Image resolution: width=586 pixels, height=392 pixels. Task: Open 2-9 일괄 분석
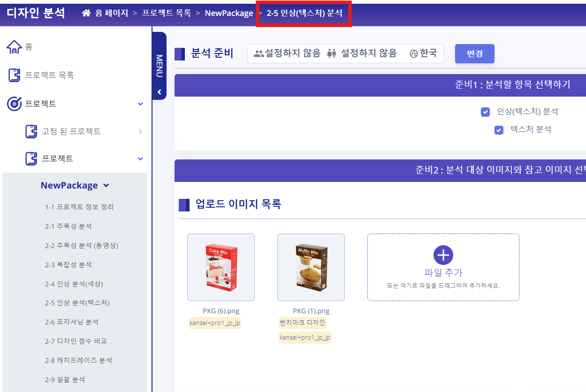pos(65,379)
